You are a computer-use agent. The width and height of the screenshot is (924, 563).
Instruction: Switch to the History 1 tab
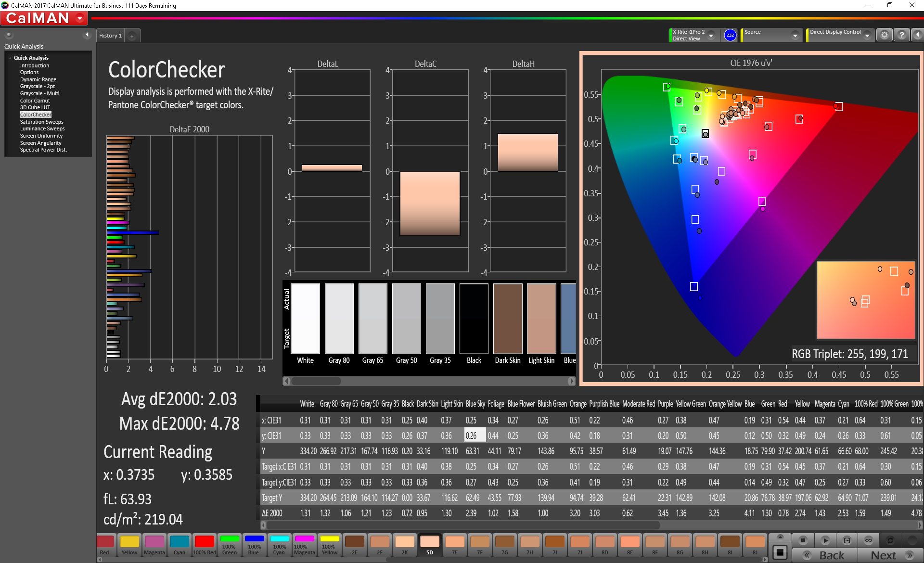pos(110,36)
